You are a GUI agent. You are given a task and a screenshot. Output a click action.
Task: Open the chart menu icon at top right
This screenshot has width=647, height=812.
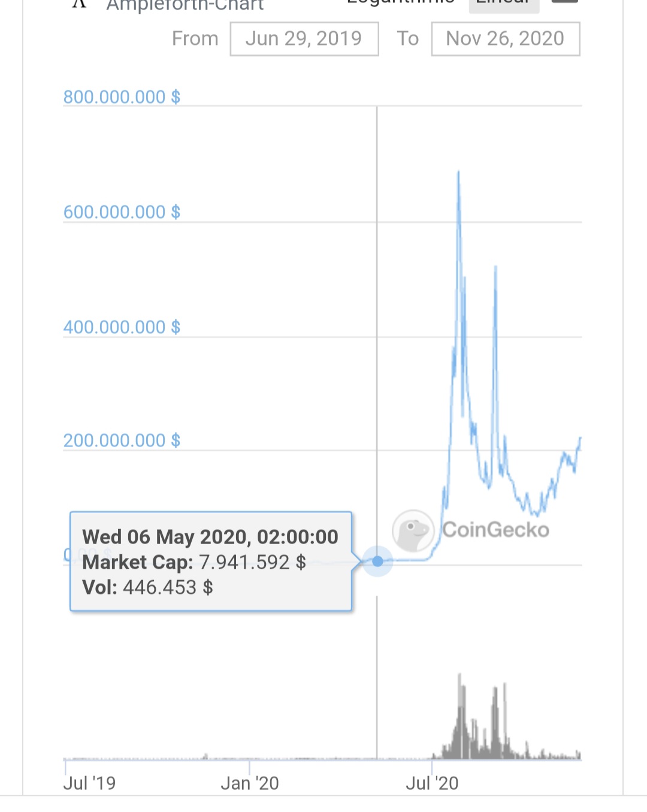pos(564,2)
